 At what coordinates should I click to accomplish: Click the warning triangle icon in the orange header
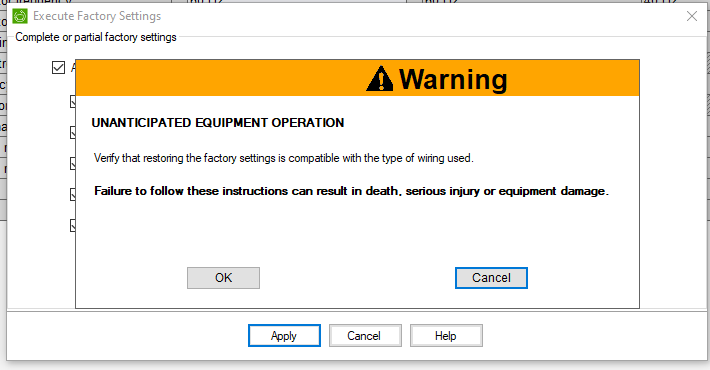(379, 79)
